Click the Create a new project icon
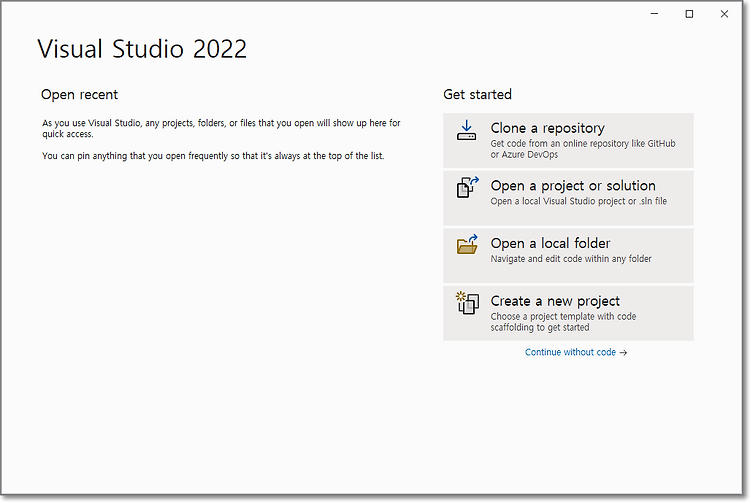 (467, 303)
